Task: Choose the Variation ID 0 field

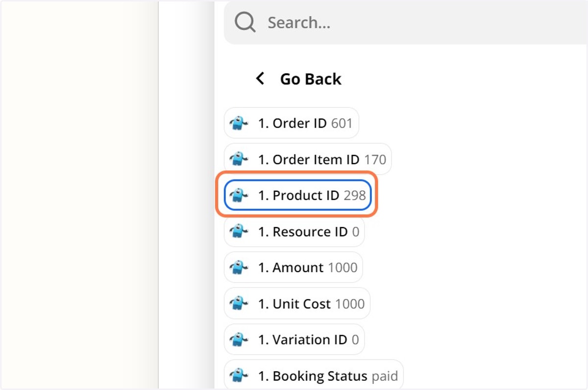Action: (294, 339)
